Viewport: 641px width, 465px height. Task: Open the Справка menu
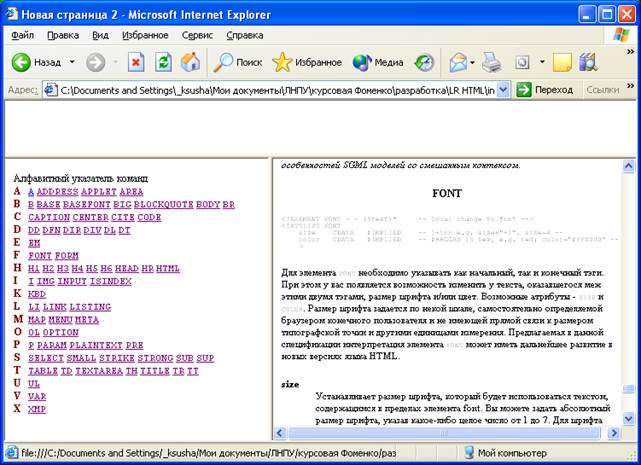[244, 35]
